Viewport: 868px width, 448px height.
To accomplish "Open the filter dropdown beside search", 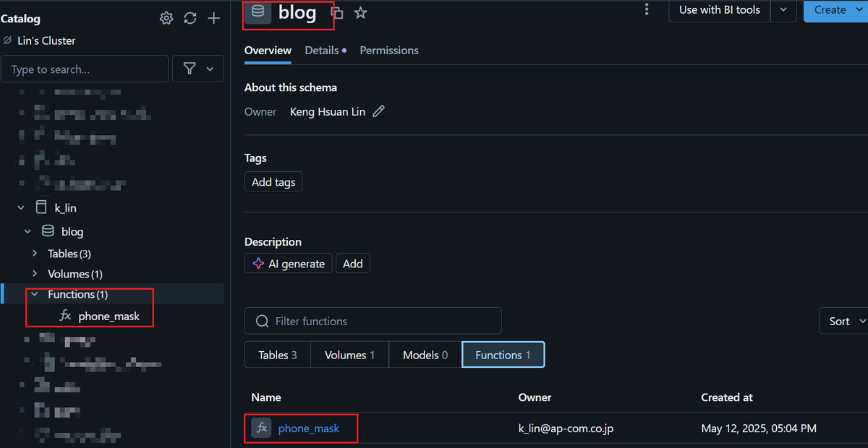I will click(x=198, y=69).
